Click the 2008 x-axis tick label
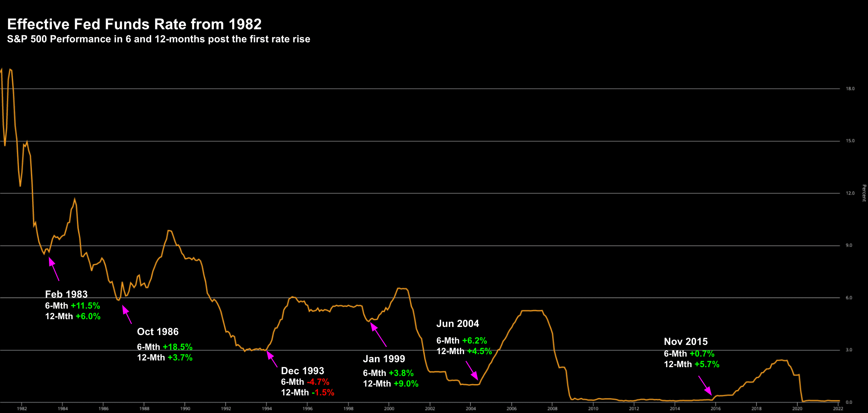This screenshot has width=868, height=413. click(x=552, y=408)
